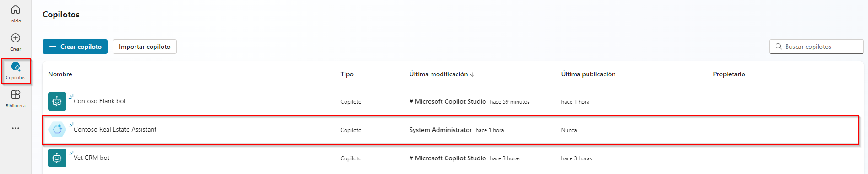Click the Contoso Real Estate Assistant icon
Viewport: 868px width, 174px height.
(x=57, y=130)
